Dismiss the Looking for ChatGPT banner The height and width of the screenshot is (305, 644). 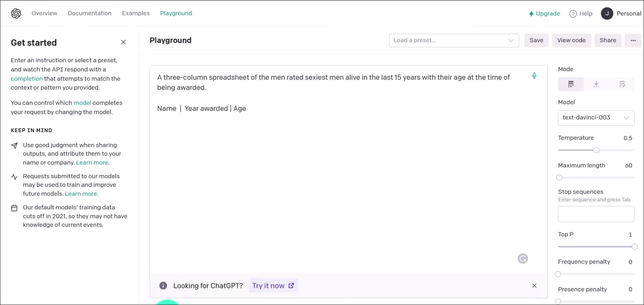click(x=534, y=286)
